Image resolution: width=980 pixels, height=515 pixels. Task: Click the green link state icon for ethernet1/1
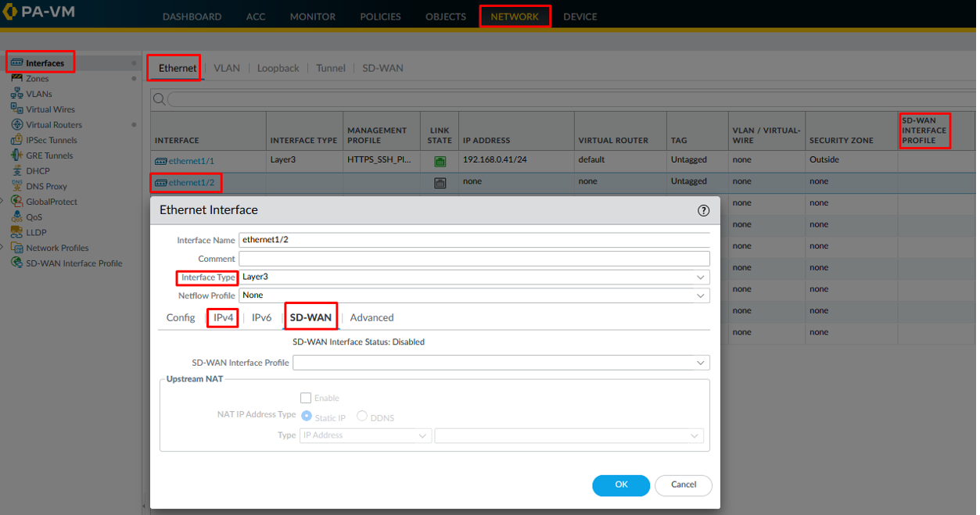[440, 162]
